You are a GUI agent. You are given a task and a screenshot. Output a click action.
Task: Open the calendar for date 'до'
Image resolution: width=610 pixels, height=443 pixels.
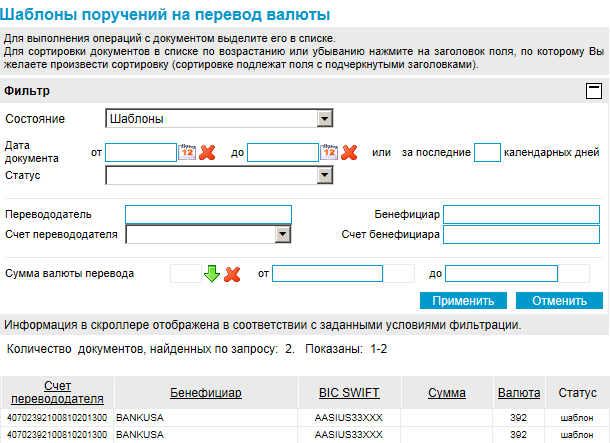pyautogui.click(x=329, y=152)
